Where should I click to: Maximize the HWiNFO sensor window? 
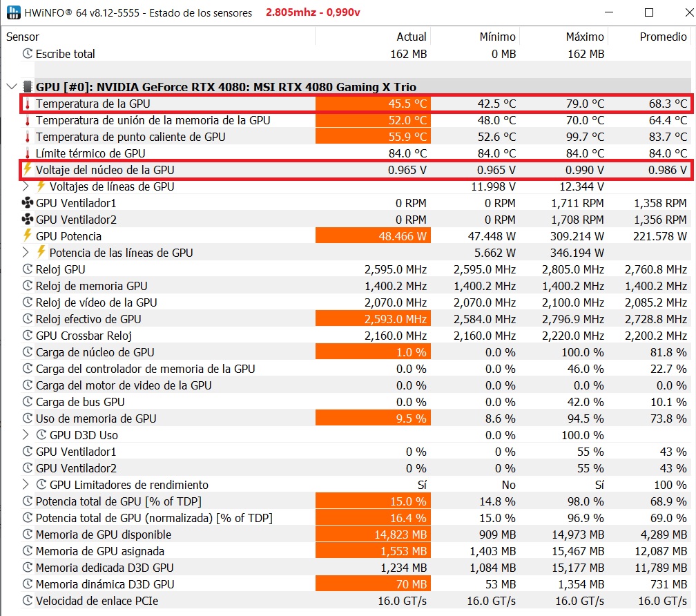649,12
